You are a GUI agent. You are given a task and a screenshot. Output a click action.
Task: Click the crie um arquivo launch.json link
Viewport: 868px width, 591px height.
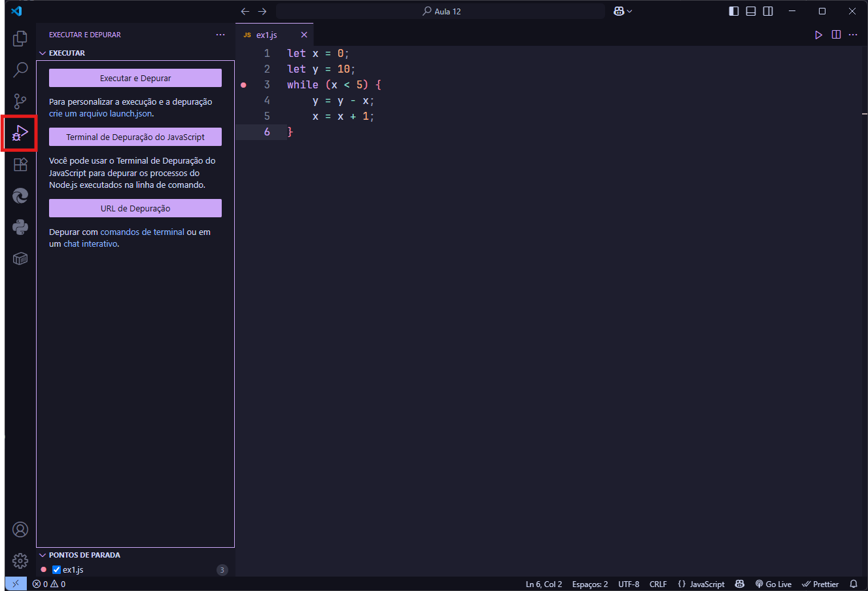point(101,114)
